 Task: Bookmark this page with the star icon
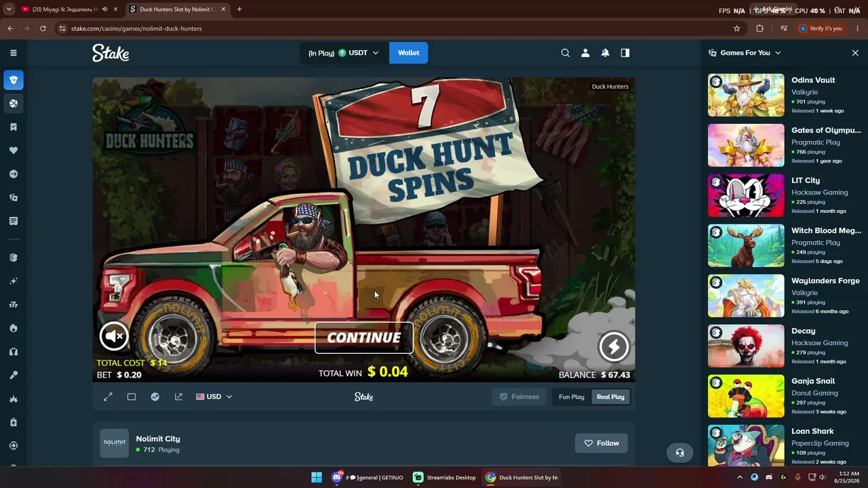[x=737, y=28]
